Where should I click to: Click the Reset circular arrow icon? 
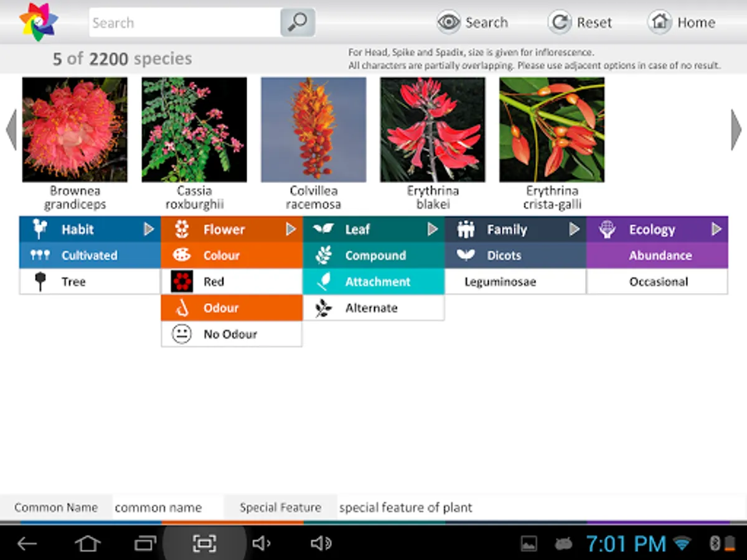click(x=560, y=22)
